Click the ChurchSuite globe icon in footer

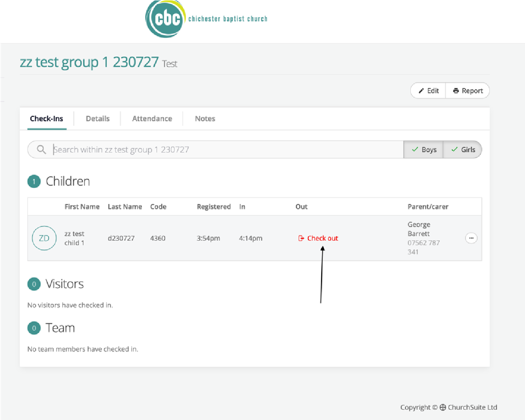point(443,407)
